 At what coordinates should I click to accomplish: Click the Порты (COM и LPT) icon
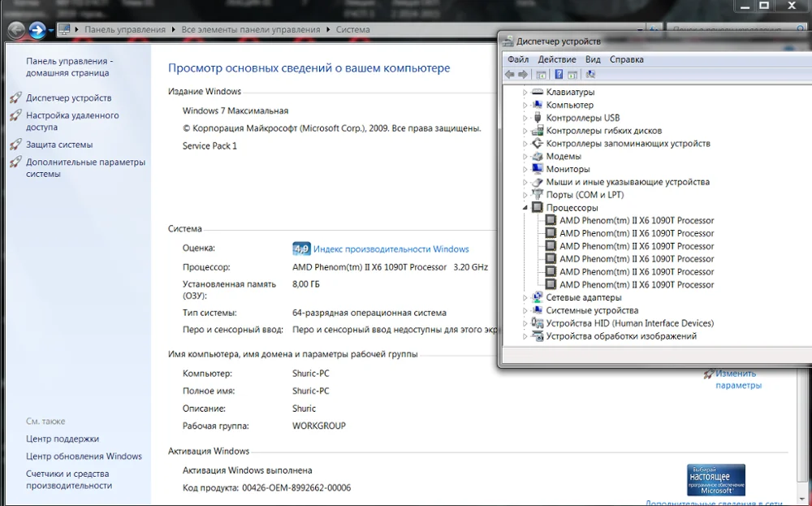pos(538,195)
